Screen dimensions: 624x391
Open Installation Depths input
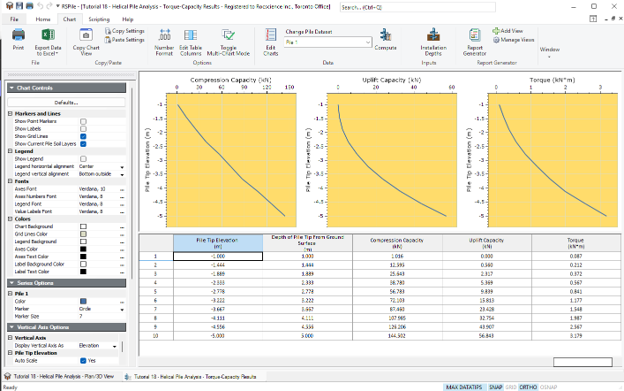point(433,41)
